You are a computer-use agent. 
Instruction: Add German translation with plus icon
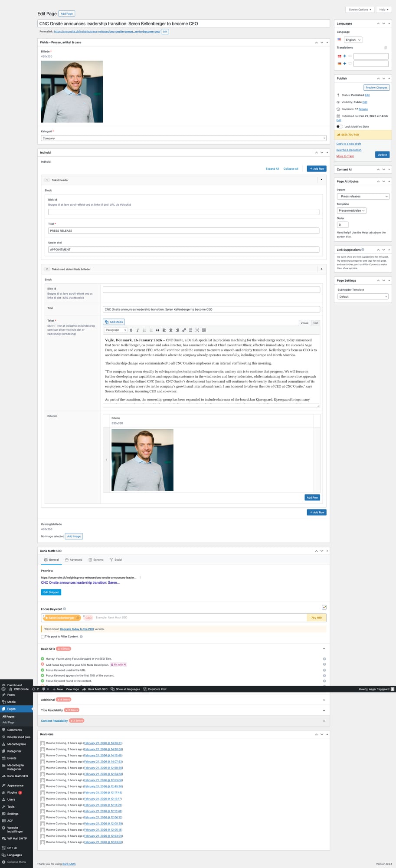coord(345,64)
